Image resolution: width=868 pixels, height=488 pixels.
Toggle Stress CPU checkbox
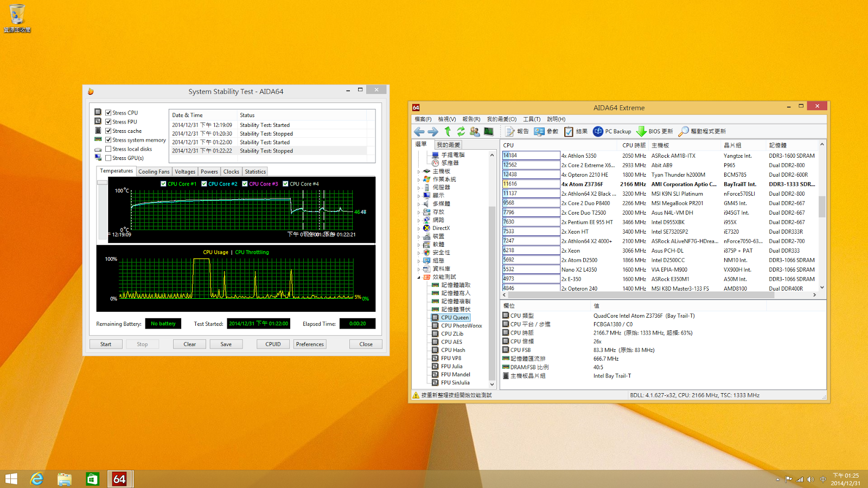(x=108, y=113)
